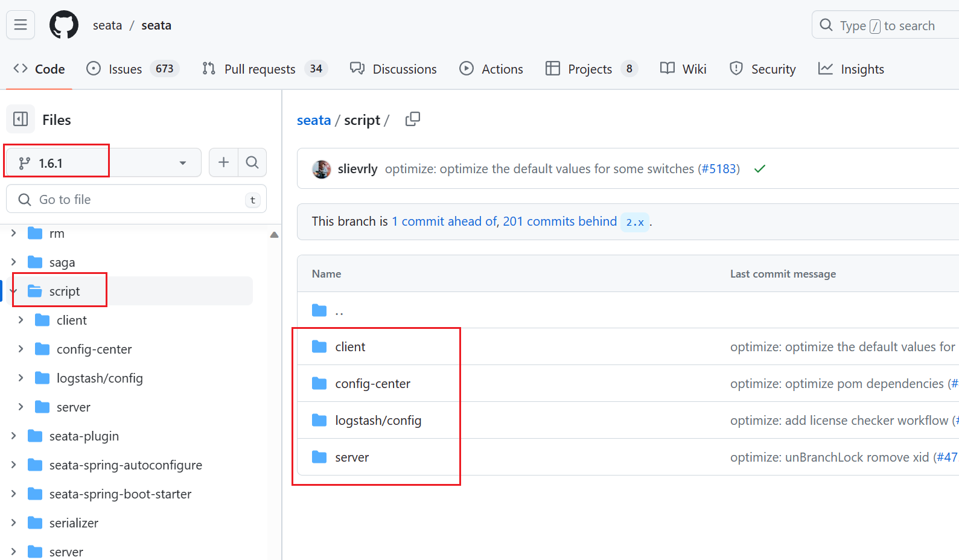Open the server folder in listing
Screen dimensions: 959x560
coord(352,457)
